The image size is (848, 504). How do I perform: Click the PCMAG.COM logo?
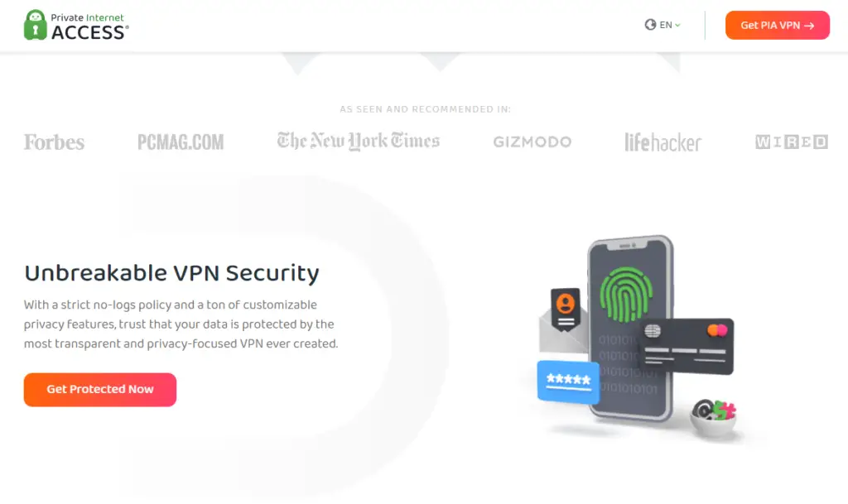tap(181, 142)
